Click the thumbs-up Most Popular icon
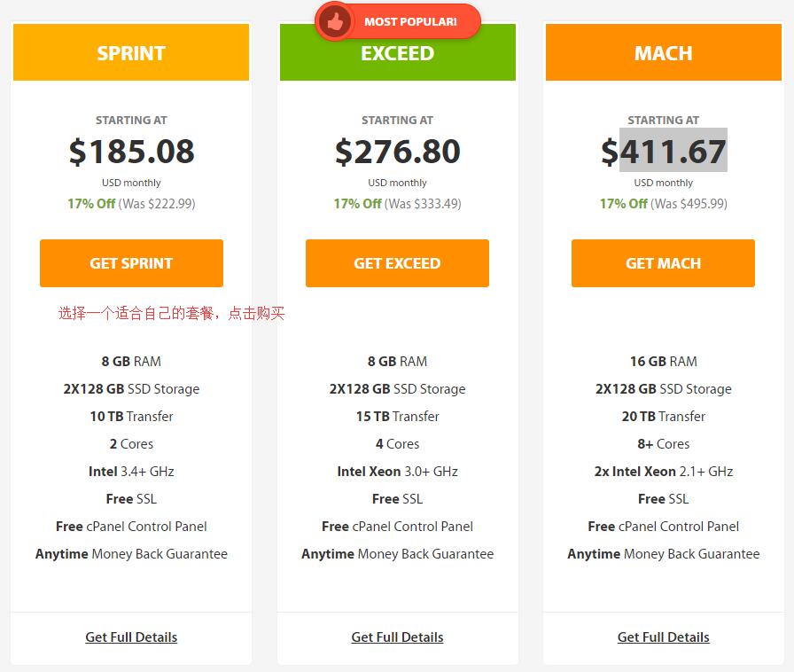The height and width of the screenshot is (672, 794). click(x=334, y=22)
